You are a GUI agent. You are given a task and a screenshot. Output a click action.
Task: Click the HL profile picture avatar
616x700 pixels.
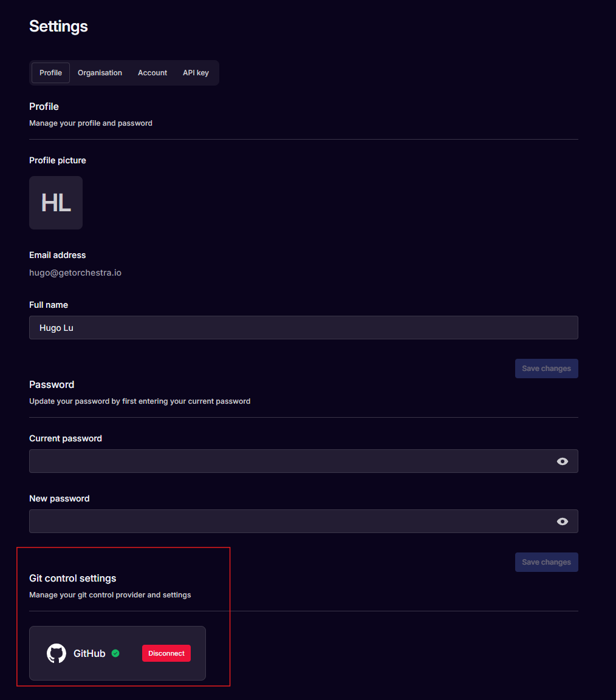[56, 202]
